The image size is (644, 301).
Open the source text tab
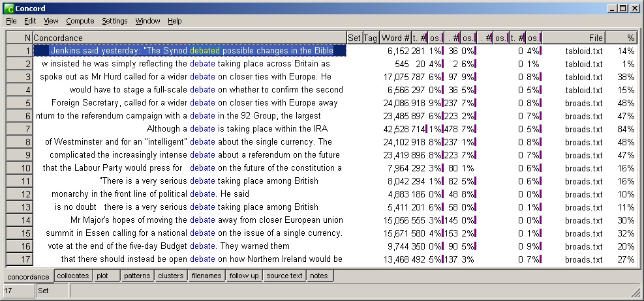284,276
